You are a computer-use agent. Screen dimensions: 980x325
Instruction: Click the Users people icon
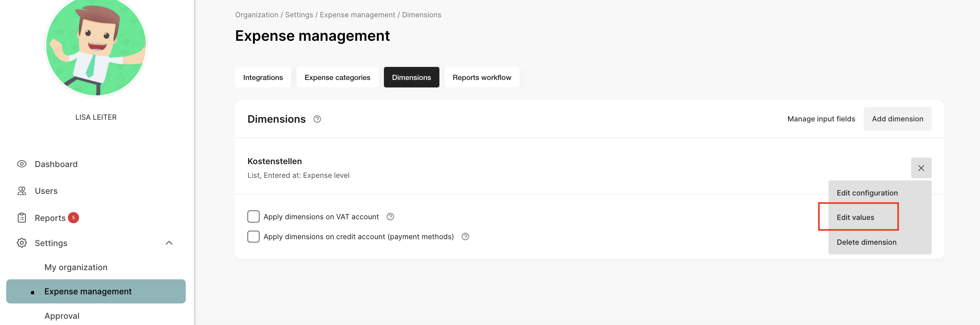click(x=22, y=191)
